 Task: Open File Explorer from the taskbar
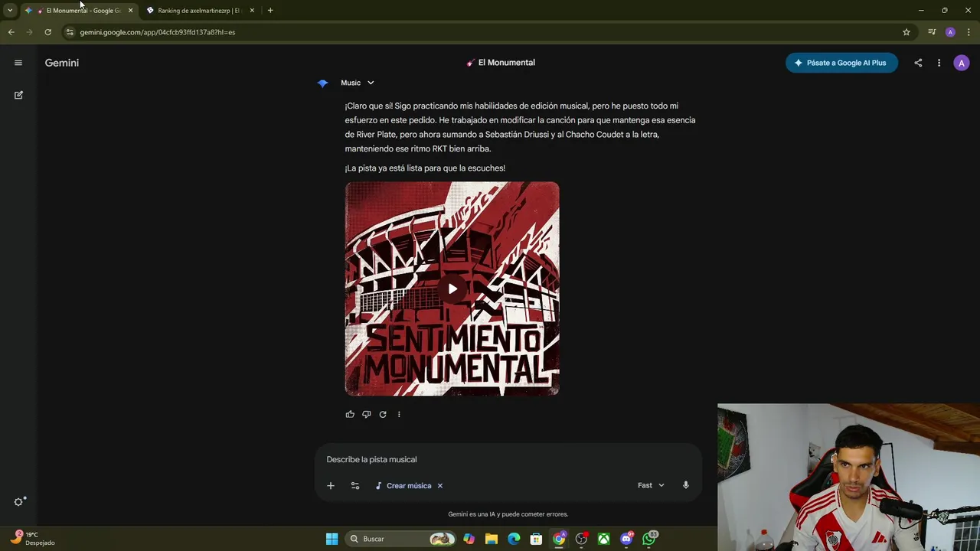tap(492, 539)
